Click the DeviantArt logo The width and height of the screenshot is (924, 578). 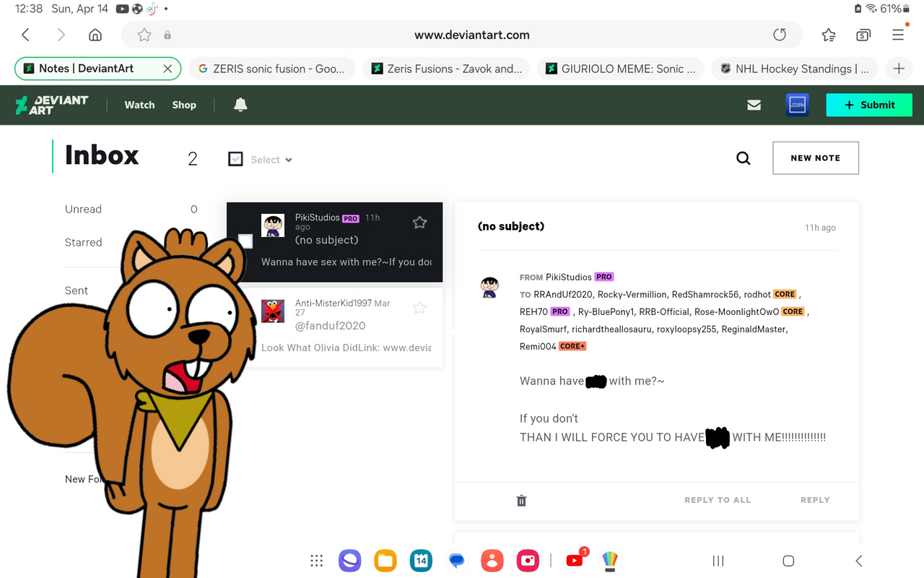pyautogui.click(x=52, y=105)
